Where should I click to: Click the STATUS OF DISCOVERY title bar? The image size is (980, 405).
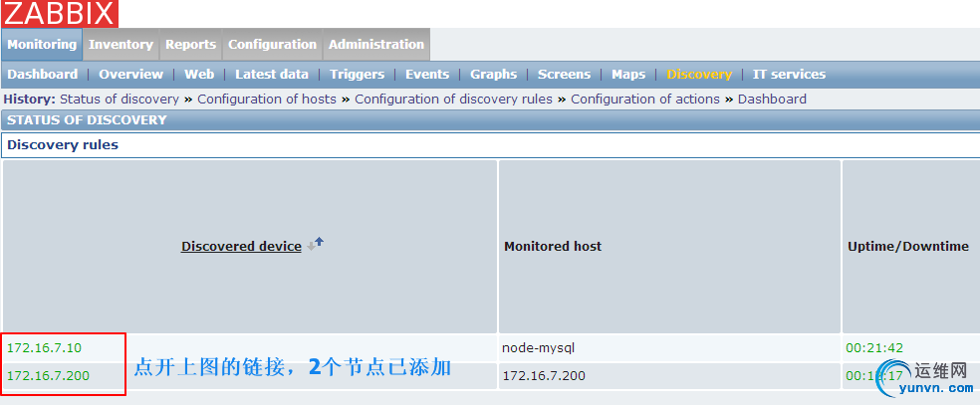pyautogui.click(x=491, y=119)
